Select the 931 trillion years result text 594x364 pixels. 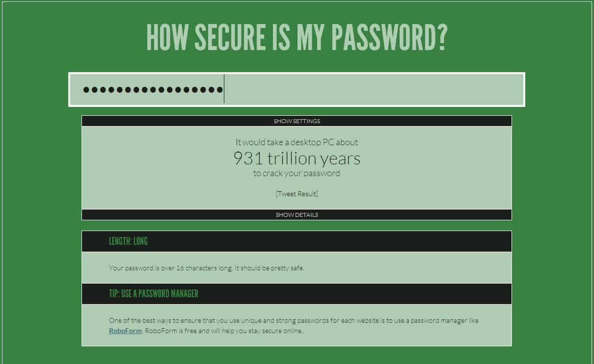[297, 158]
